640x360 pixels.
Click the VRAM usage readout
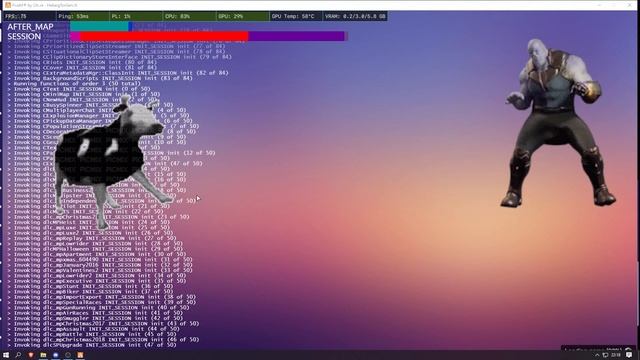coord(355,16)
